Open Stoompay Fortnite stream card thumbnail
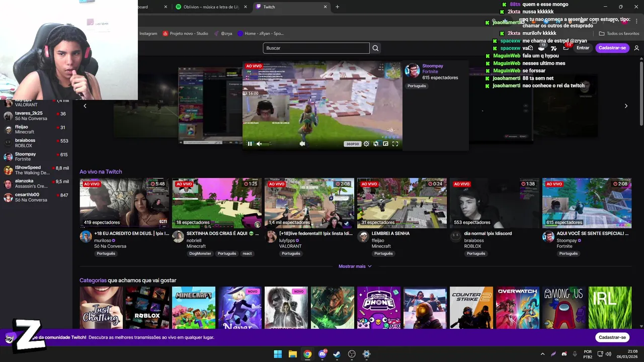Screen dimensions: 644x362 (587, 203)
